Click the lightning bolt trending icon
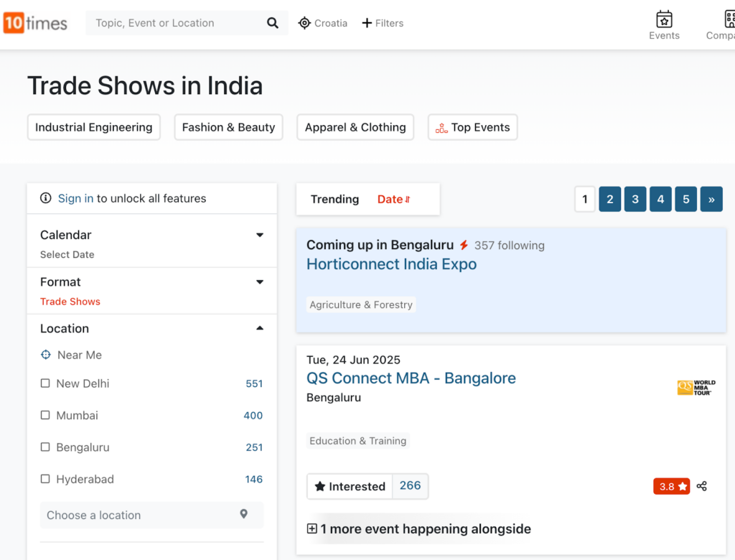735x560 pixels. point(464,245)
